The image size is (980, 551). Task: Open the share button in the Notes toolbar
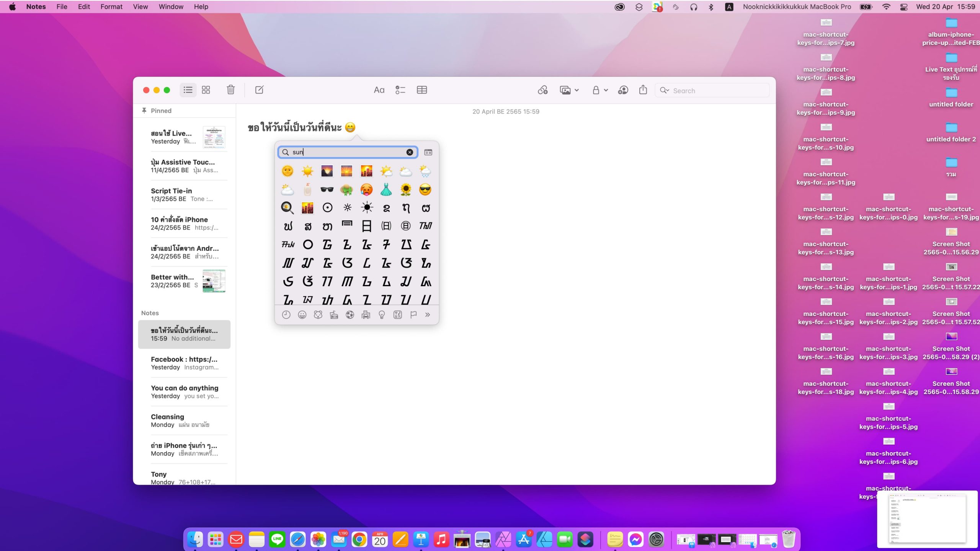[643, 90]
